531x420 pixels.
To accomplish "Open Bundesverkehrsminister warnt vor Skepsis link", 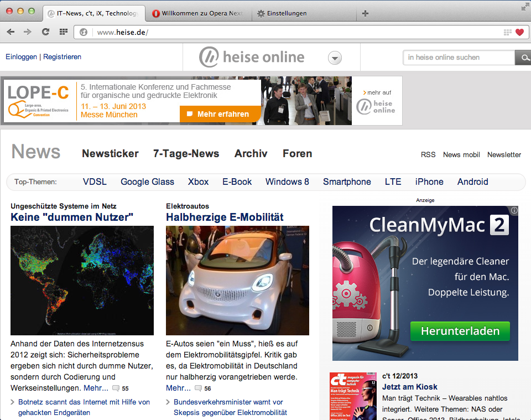I will click(x=230, y=407).
